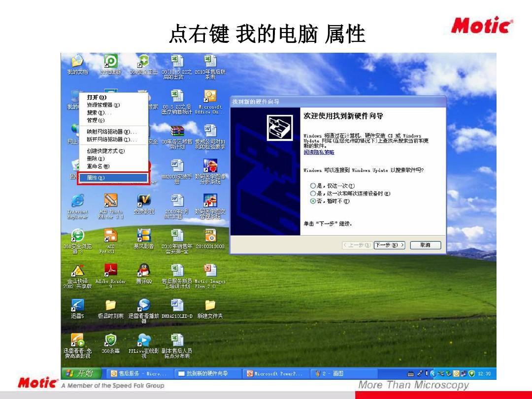Image resolution: width=532 pixels, height=399 pixels.
Task: Open the 阅读隐私策略 link
Action: point(319,152)
